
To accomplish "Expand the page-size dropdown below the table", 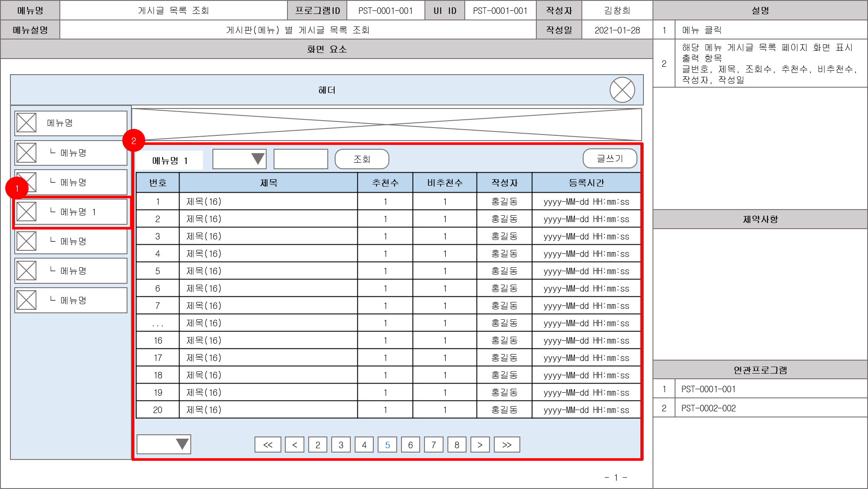I will pos(163,444).
